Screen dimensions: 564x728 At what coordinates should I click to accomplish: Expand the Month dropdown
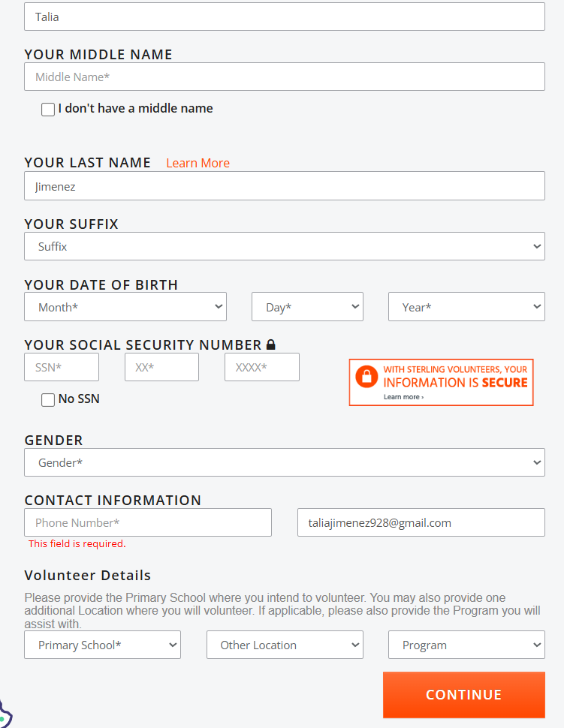click(x=125, y=307)
